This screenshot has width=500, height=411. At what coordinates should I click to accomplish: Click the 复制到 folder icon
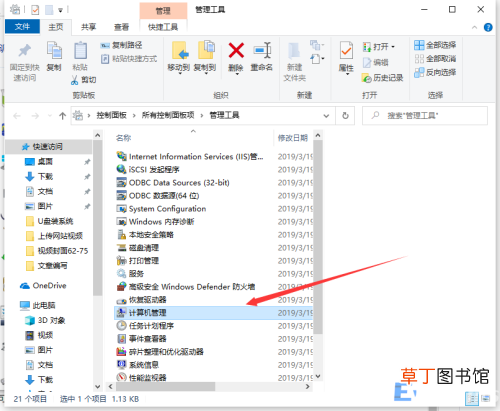pyautogui.click(x=206, y=50)
